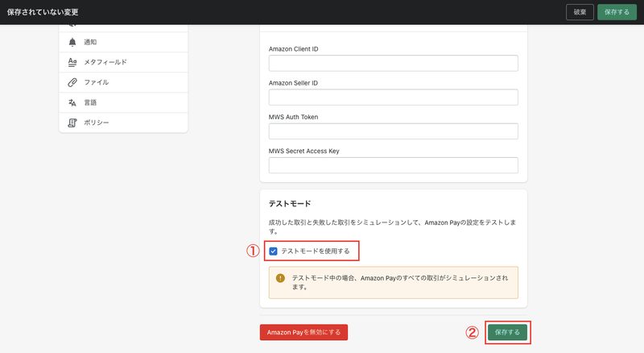Screen dimensions: 644x353
Task: Click the yellow warning icon in the banner
Action: [x=280, y=278]
